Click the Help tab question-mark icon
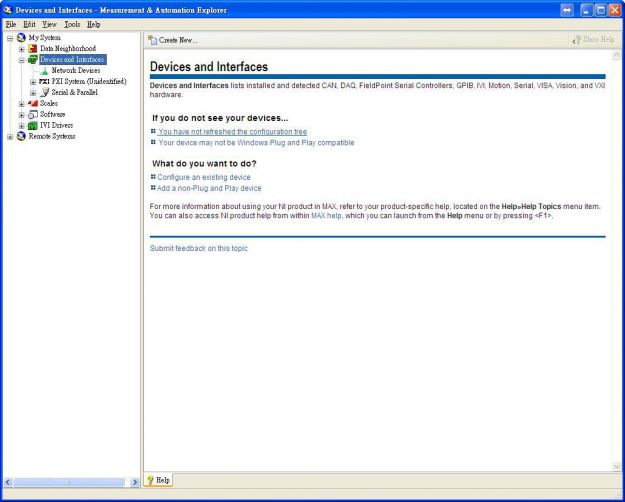The height and width of the screenshot is (502, 625). point(150,480)
